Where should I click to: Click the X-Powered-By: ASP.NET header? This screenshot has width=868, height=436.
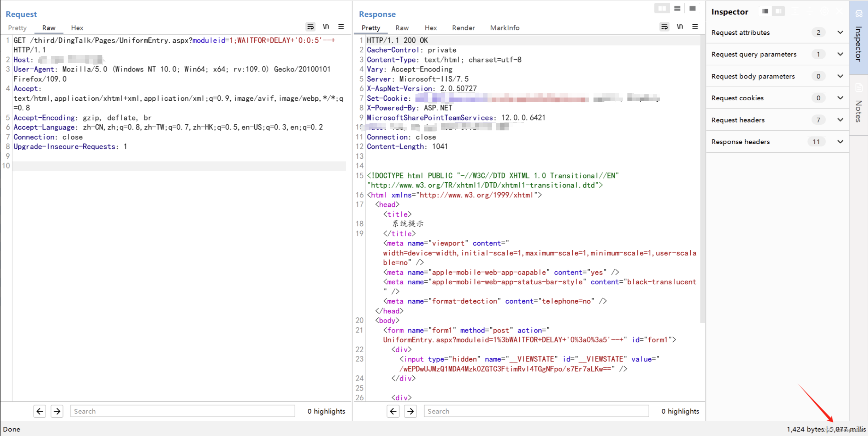tap(409, 108)
